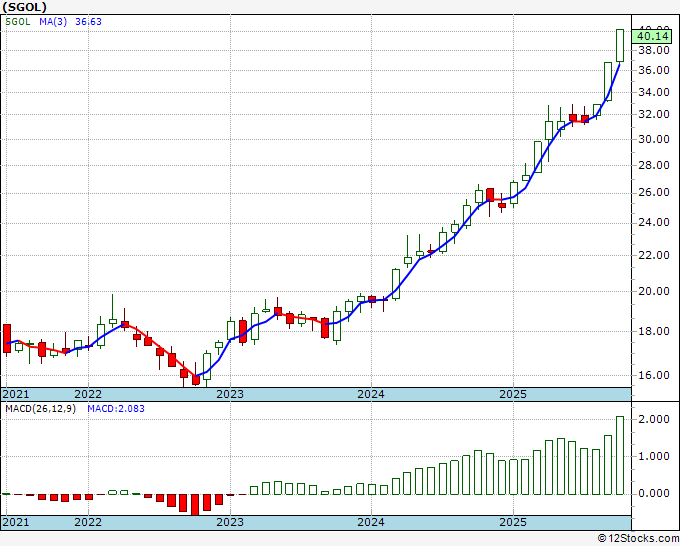Click the 36.63 moving average value
680x546 pixels.
pyautogui.click(x=88, y=22)
